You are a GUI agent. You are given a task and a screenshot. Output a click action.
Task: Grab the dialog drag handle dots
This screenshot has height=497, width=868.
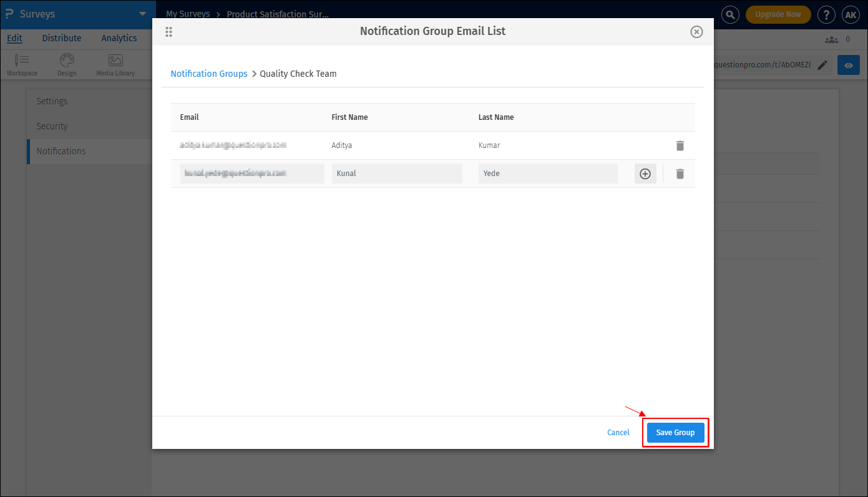[x=168, y=32]
